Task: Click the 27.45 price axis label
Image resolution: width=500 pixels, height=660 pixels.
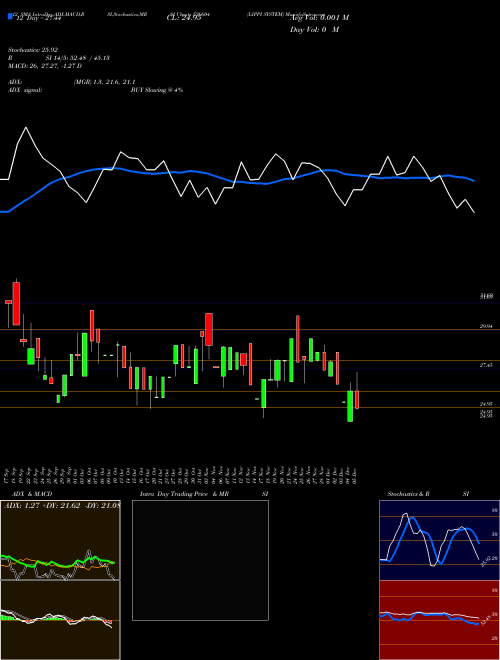Action: 486,365
